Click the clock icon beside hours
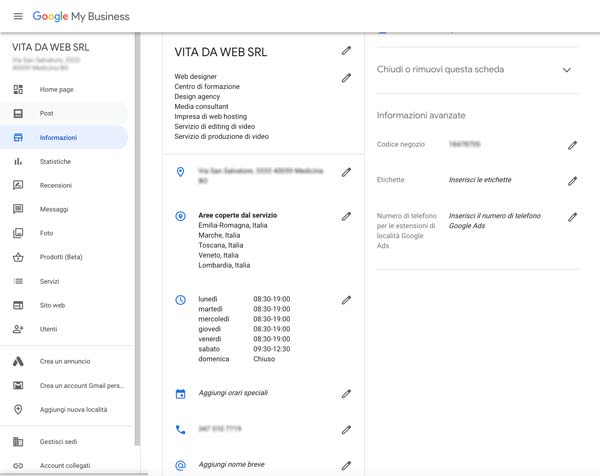Viewport: 600px width, 476px height. click(x=180, y=300)
